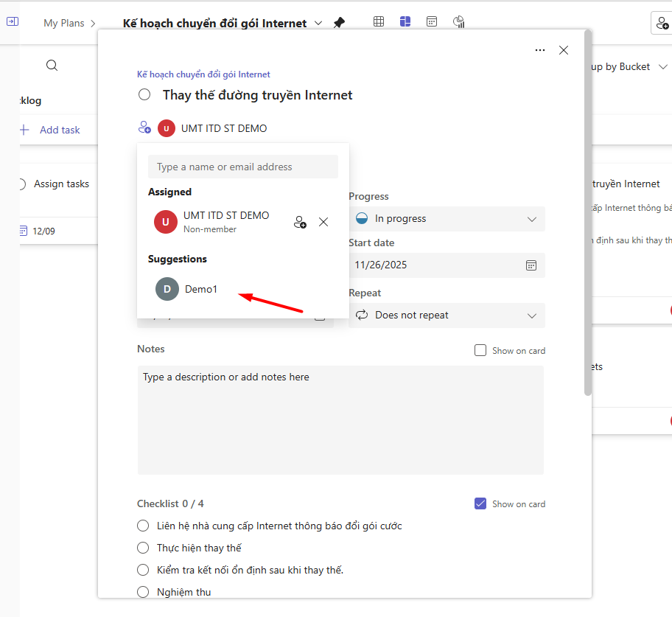
Task: Click Add task in the backlog column
Action: click(59, 130)
